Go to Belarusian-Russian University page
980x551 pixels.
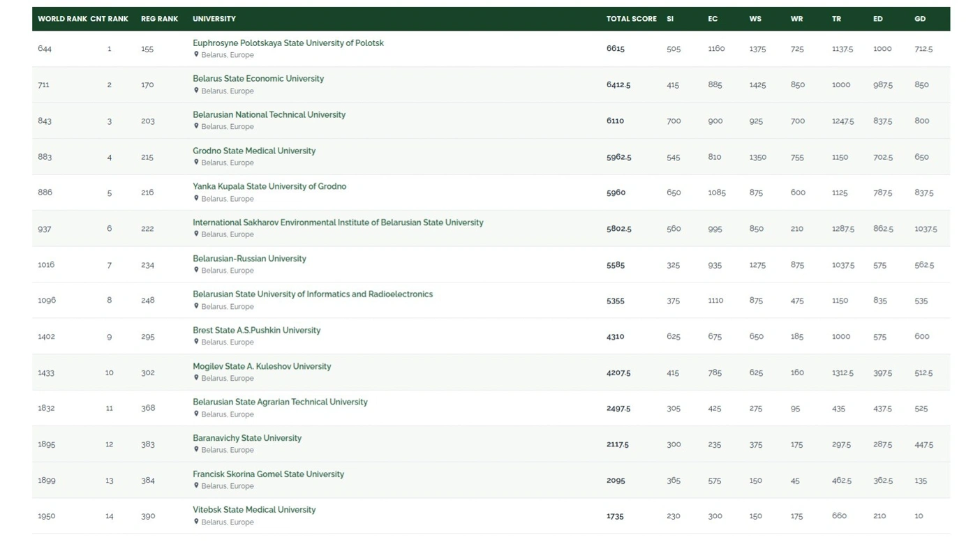point(249,259)
